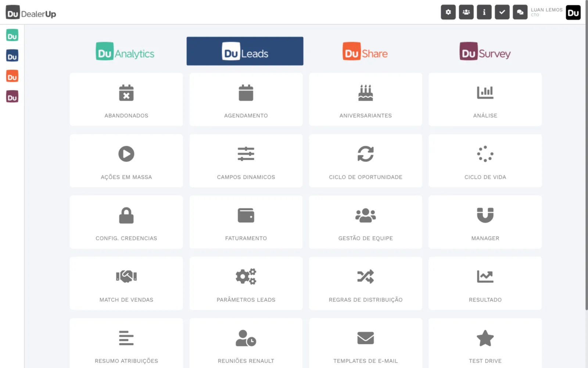Screen dimensions: 588x368
Task: Select the purple Du Survey sidebar icon
Action: point(12,97)
